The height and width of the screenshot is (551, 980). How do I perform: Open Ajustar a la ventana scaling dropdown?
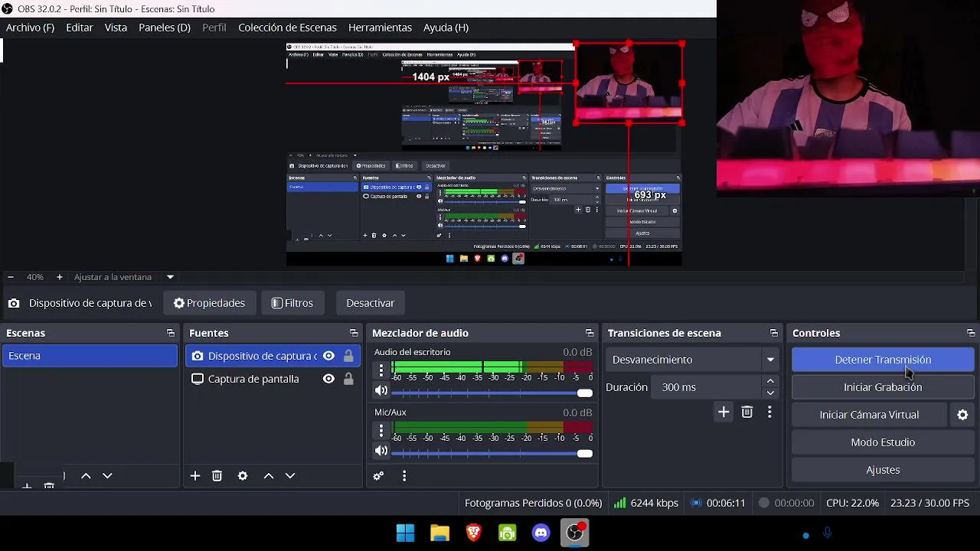click(x=124, y=277)
